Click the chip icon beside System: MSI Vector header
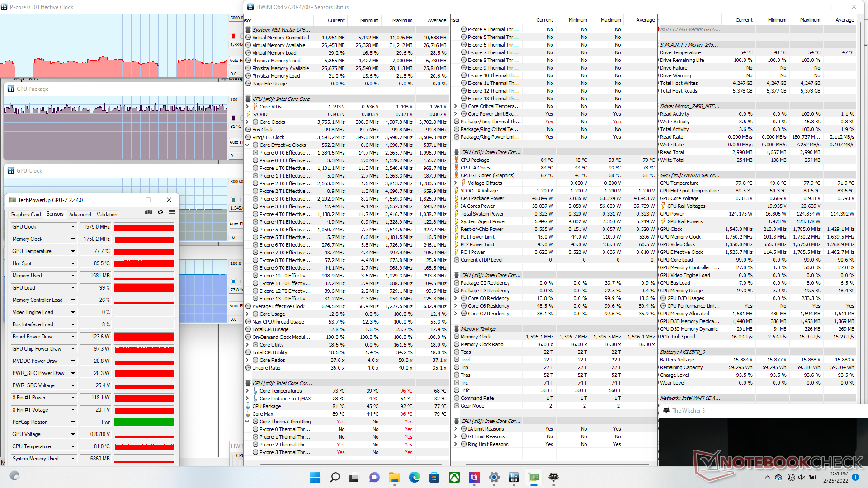 (248, 30)
